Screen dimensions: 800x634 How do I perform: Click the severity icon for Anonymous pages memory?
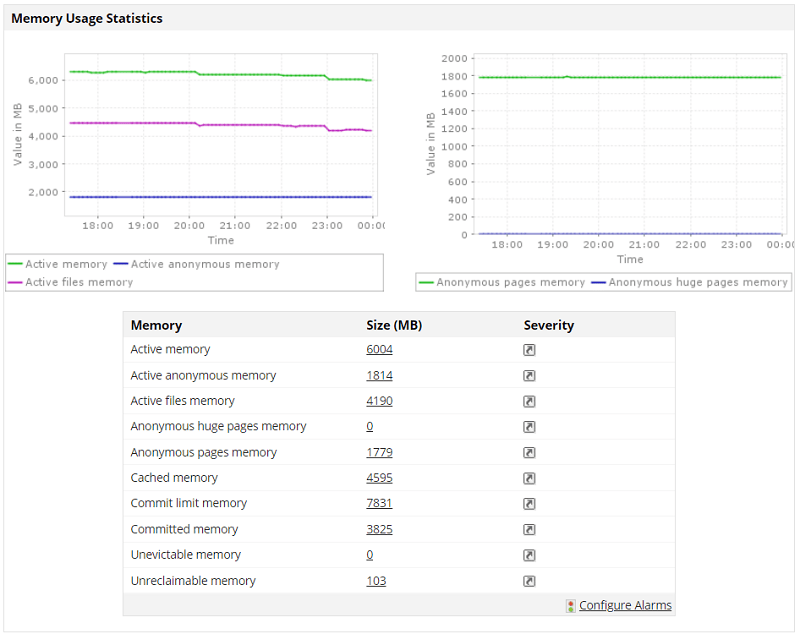[531, 452]
